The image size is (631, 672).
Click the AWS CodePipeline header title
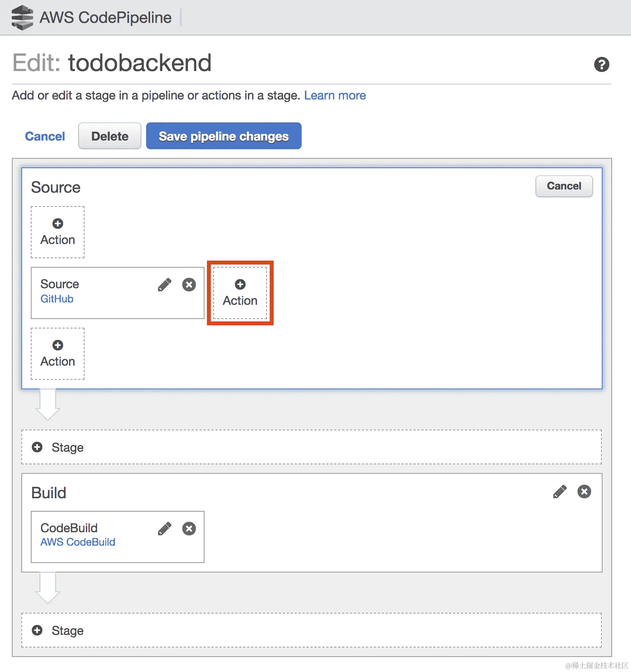coord(106,17)
